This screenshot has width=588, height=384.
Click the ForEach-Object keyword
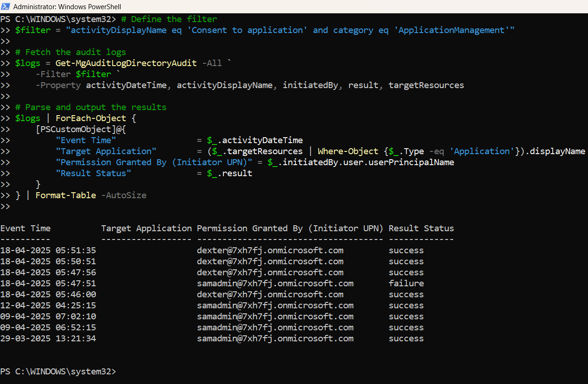tap(91, 118)
